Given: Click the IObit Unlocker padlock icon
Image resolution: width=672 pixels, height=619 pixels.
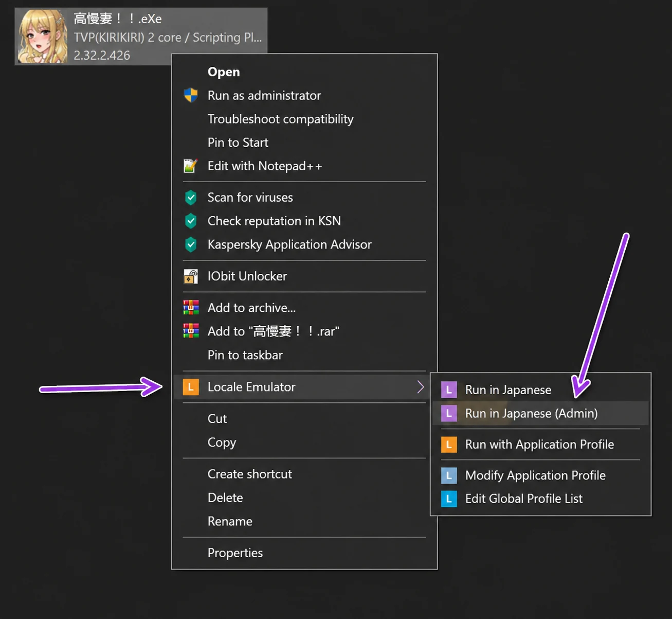Looking at the screenshot, I should point(191,276).
